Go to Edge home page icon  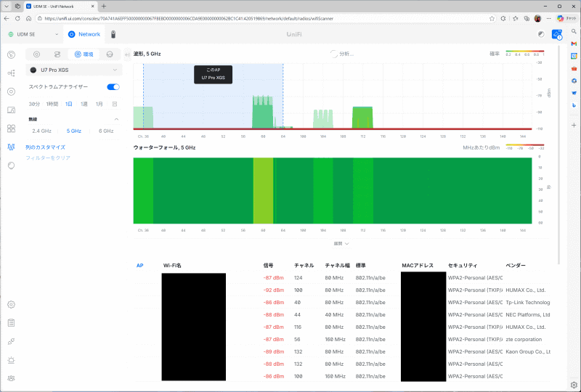pyautogui.click(x=28, y=18)
